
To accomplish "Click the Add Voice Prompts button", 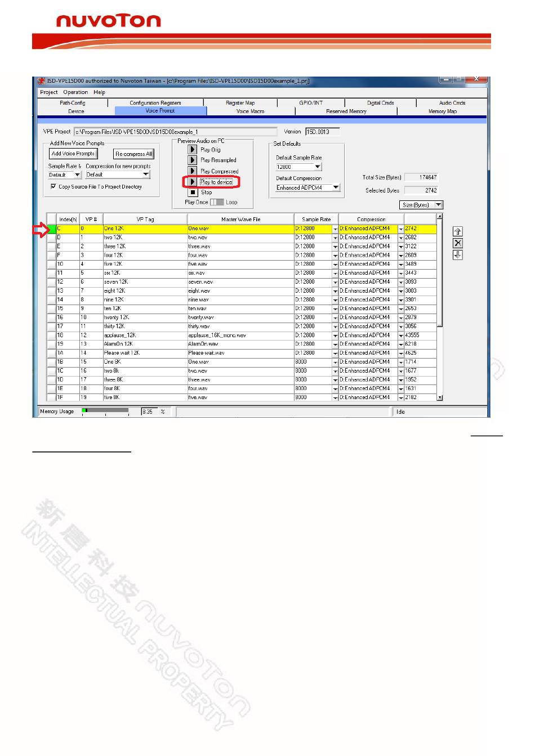I will (x=73, y=154).
